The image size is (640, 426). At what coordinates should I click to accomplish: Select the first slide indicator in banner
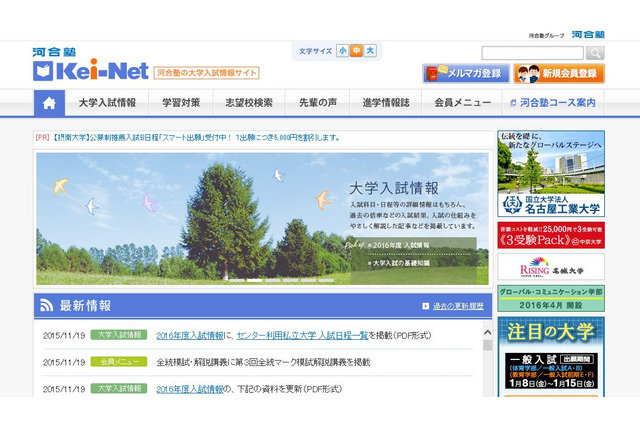click(x=236, y=280)
